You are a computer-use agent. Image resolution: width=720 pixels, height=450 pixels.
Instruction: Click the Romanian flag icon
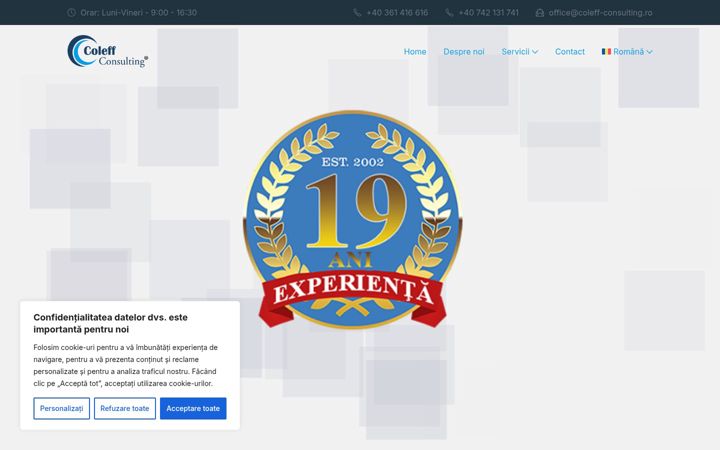pyautogui.click(x=606, y=51)
